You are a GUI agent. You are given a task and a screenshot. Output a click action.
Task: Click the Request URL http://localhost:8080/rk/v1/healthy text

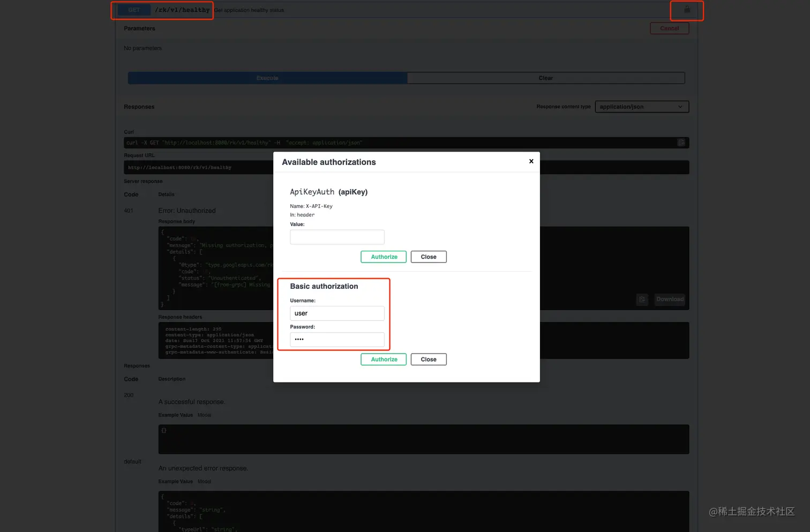point(179,168)
